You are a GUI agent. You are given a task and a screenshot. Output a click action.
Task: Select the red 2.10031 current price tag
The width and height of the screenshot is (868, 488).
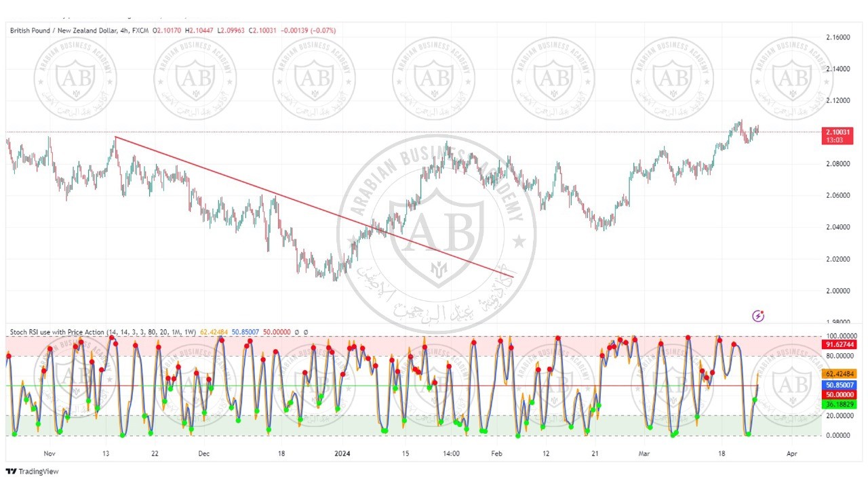[836, 131]
